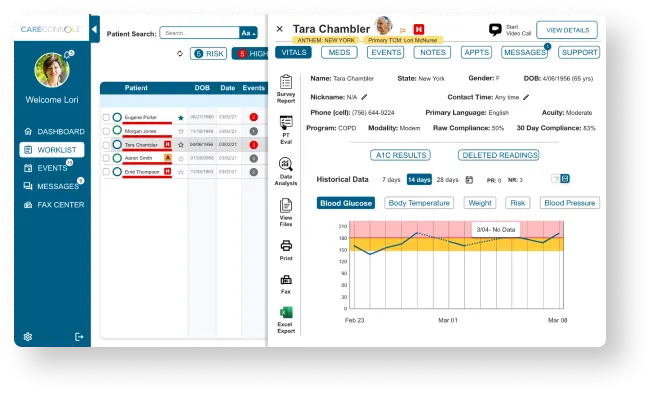Check the Morgan Jones row checkbox
652x393 pixels.
pos(106,131)
